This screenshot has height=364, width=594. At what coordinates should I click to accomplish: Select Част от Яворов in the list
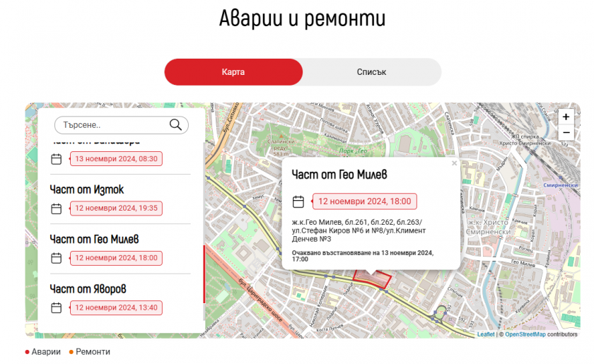[x=88, y=288]
